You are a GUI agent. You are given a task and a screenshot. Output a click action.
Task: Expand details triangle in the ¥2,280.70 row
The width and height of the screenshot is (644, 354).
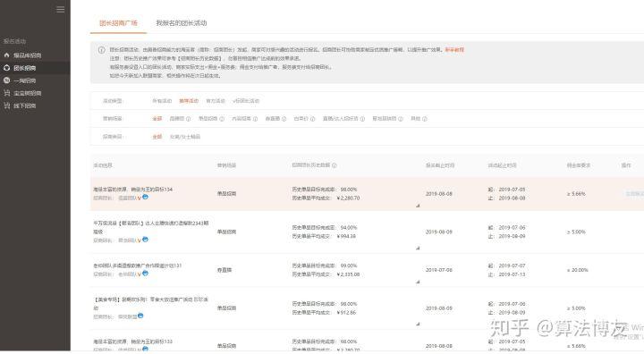(418, 206)
